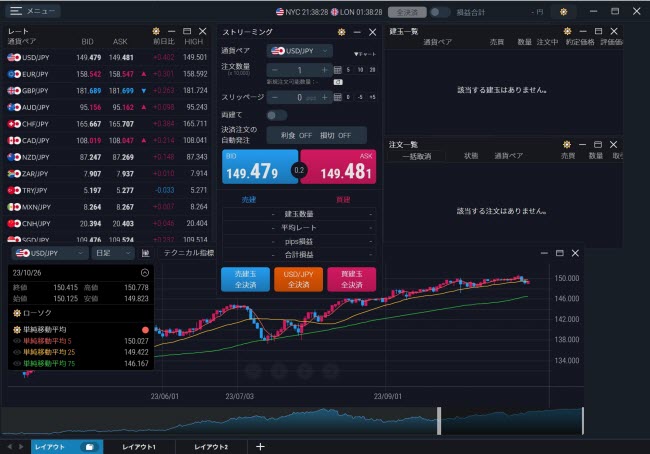This screenshot has width=650, height=454.
Task: Toggle visibility of 単純移動平均 75
Action: click(17, 363)
